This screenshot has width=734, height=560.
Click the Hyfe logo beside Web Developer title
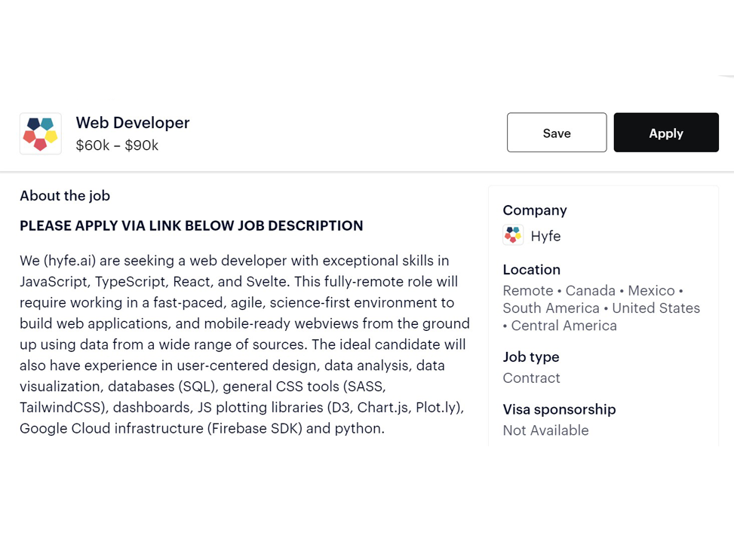[40, 133]
